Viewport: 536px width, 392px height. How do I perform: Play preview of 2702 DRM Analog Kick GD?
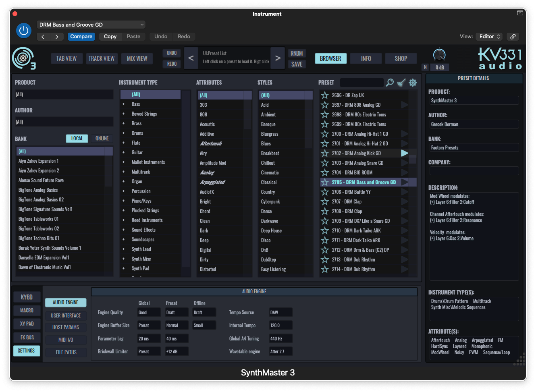tap(404, 153)
